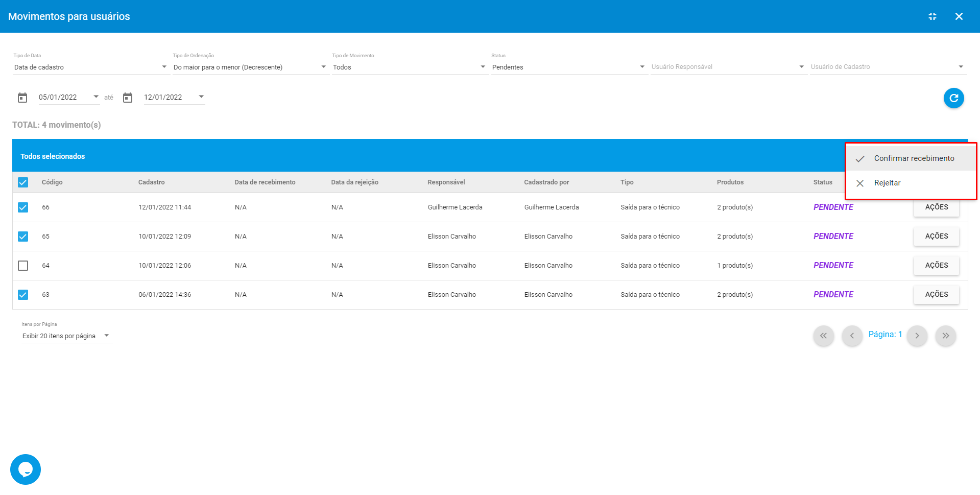This screenshot has height=495, width=980.
Task: Click the Guilherme Lacerda responsável cell
Action: click(455, 207)
